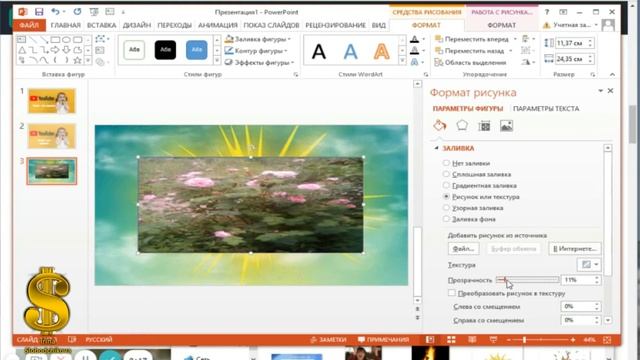Open the Send Backward dropdown arrow

(511, 51)
